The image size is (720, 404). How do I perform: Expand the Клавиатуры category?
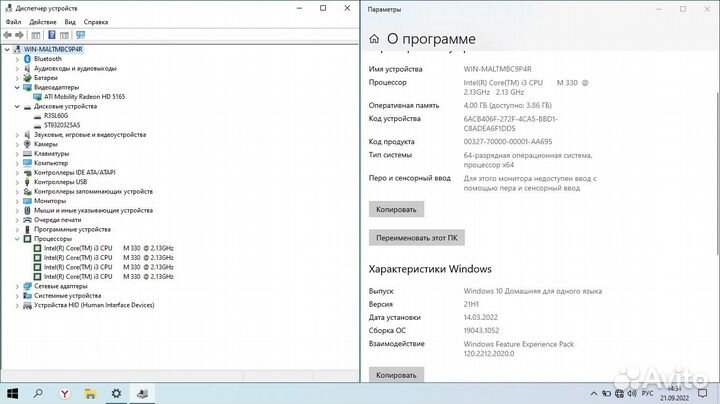pyautogui.click(x=19, y=154)
